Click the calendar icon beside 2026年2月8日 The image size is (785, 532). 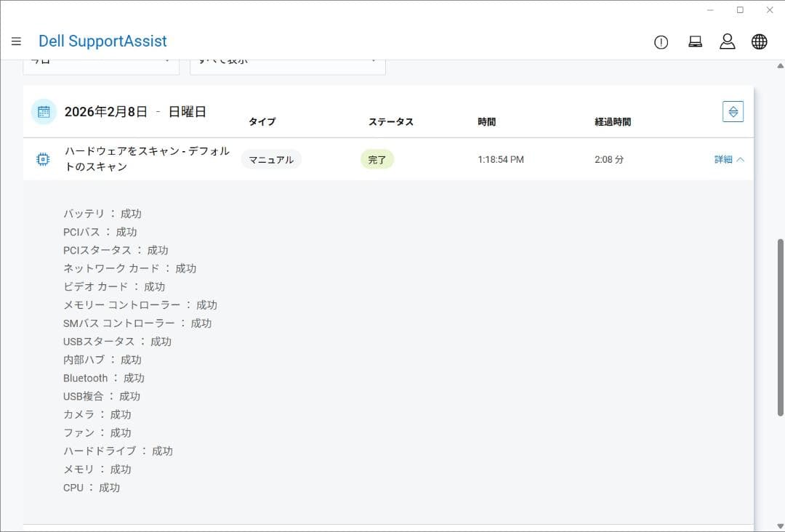[44, 112]
